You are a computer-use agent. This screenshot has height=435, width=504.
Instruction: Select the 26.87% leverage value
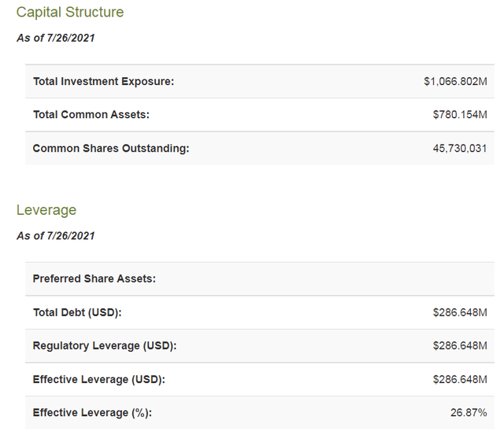(470, 412)
